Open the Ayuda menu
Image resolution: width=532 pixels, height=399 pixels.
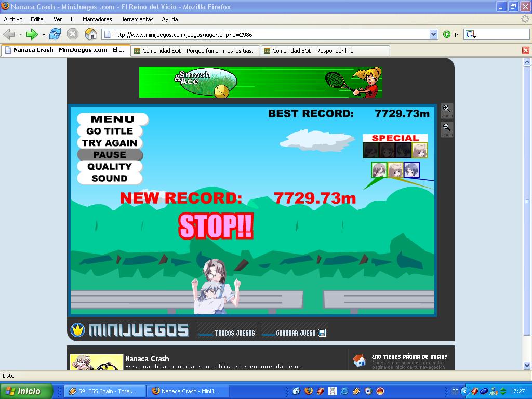(170, 19)
